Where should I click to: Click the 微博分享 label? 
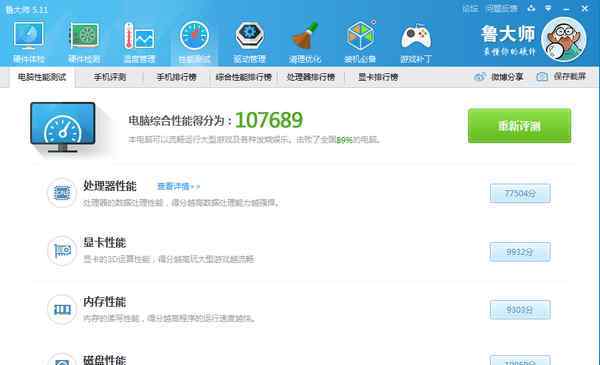[x=507, y=77]
